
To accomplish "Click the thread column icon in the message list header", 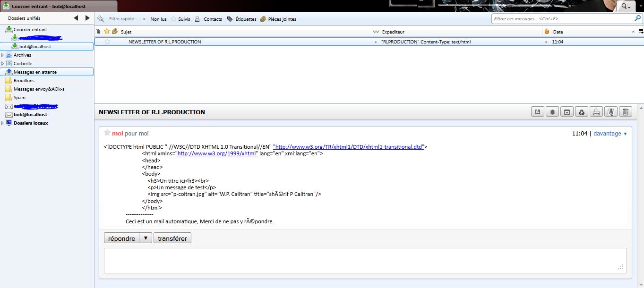I will pos(98,32).
